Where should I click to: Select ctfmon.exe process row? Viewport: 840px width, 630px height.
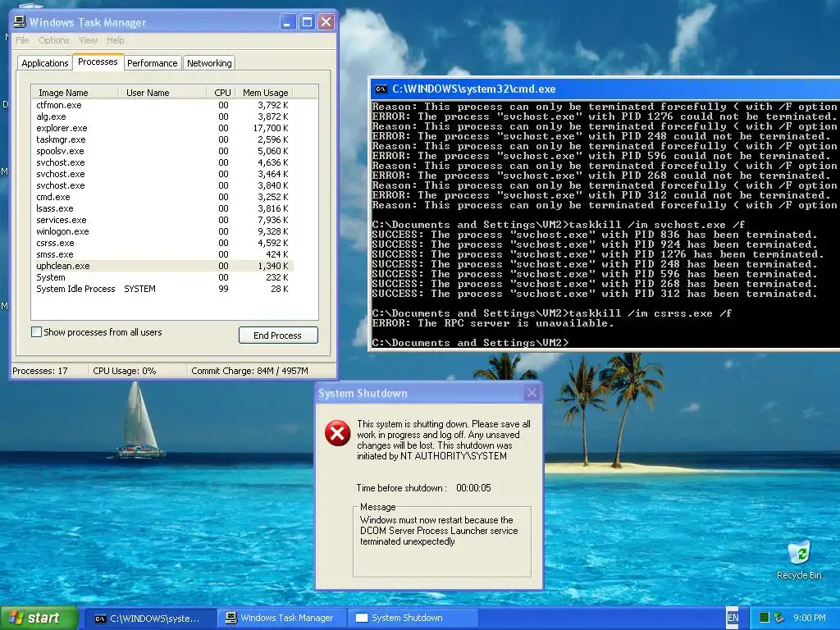(162, 105)
